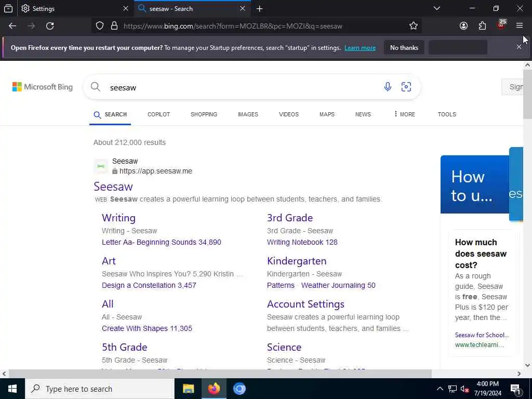Open Windows notification center icon
Screen dimensions: 532x399
click(516, 389)
